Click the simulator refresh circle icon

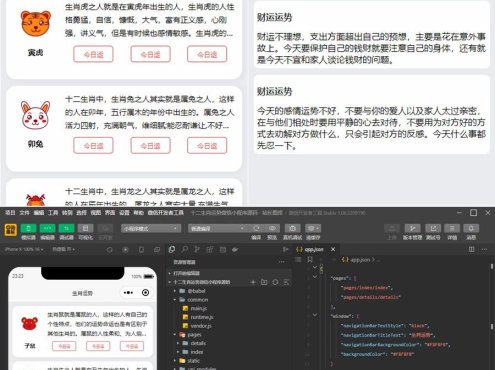tap(110, 250)
